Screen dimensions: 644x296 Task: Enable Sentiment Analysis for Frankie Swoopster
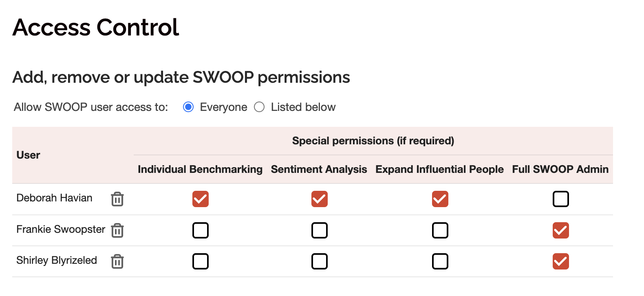[319, 230]
